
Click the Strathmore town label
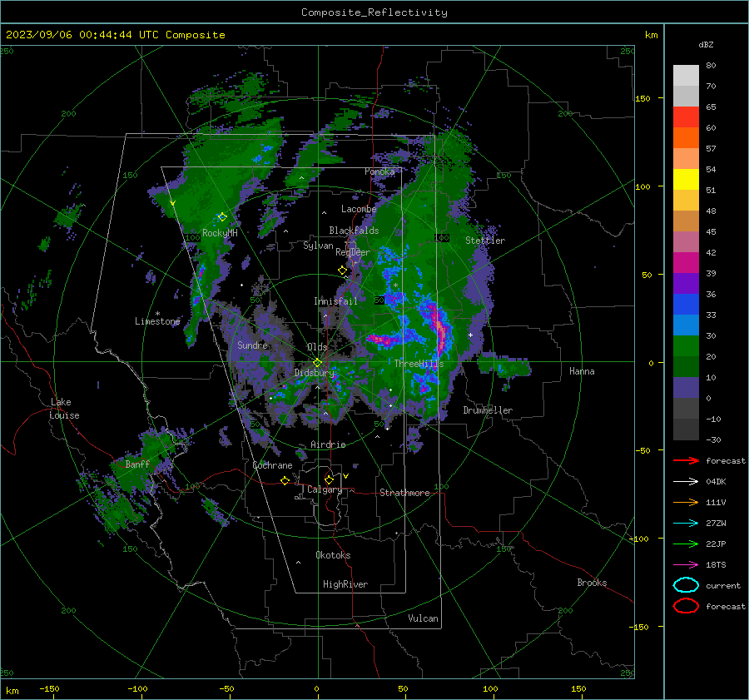(x=404, y=493)
